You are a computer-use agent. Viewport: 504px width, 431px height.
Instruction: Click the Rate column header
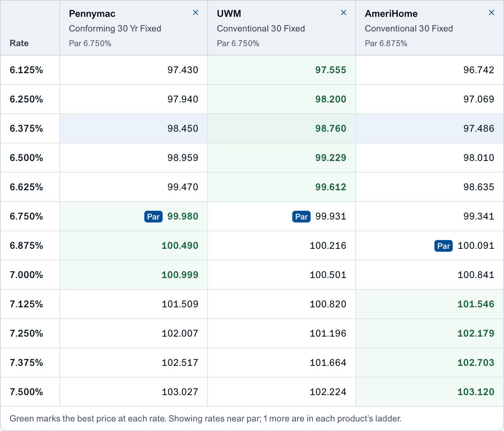[x=19, y=43]
